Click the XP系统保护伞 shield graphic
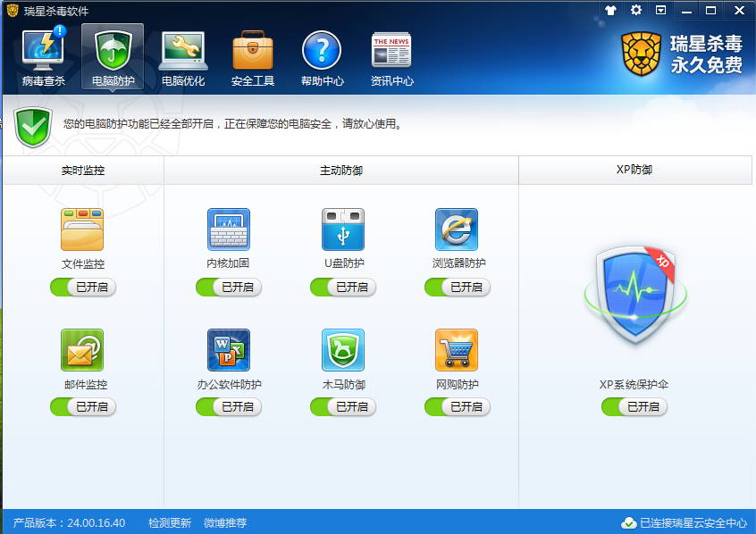The image size is (756, 534). pyautogui.click(x=634, y=295)
